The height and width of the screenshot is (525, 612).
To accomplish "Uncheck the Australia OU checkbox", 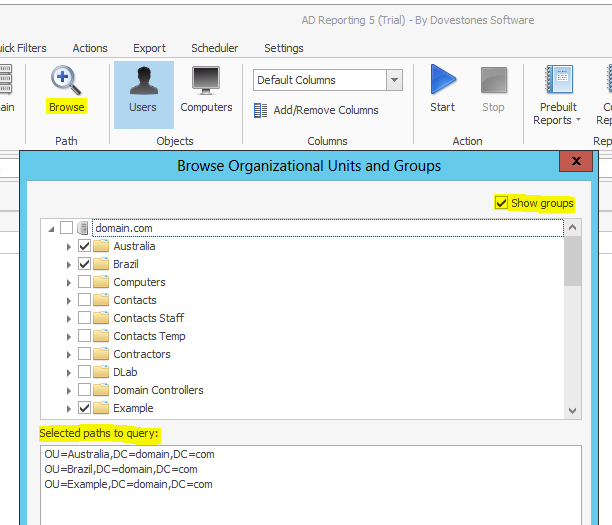I will coord(84,246).
